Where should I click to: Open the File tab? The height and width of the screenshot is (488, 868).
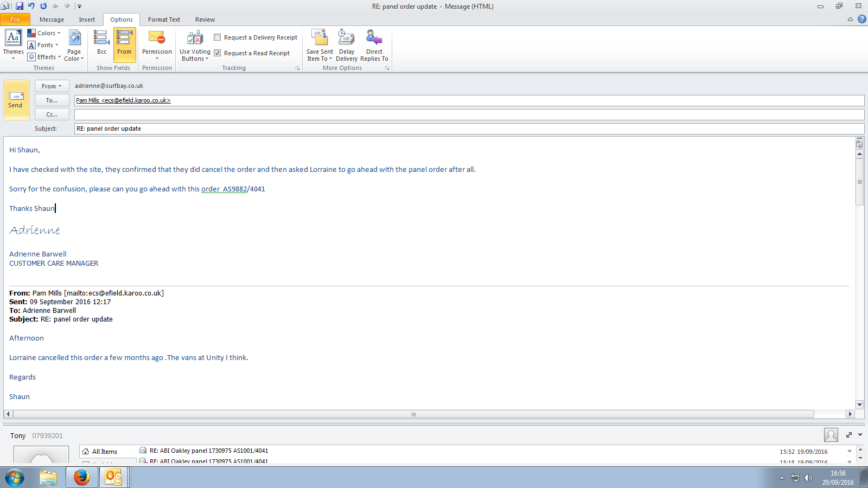[15, 20]
